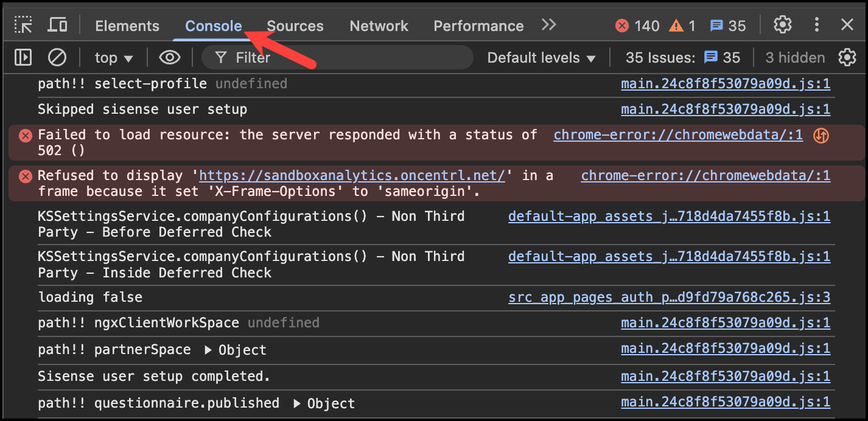Toggle the device toolbar emulation
This screenshot has height=421, width=868.
click(x=58, y=25)
